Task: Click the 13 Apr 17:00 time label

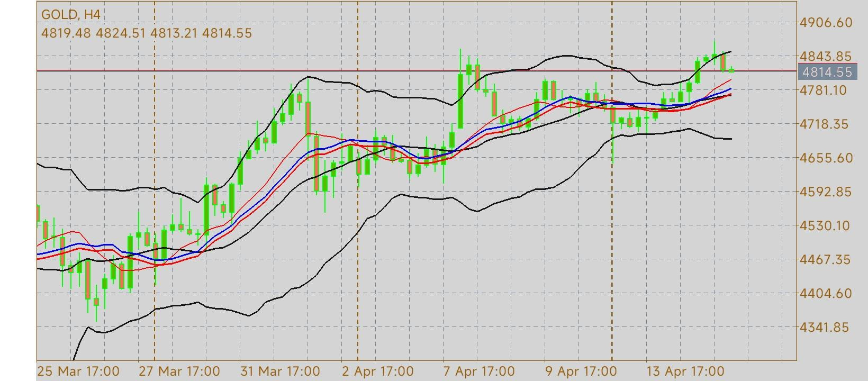Action: (x=685, y=371)
